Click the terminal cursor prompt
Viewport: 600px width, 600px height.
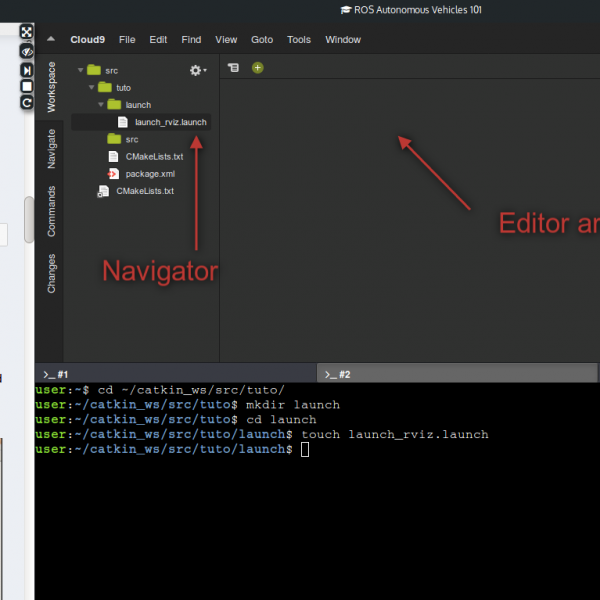[305, 449]
